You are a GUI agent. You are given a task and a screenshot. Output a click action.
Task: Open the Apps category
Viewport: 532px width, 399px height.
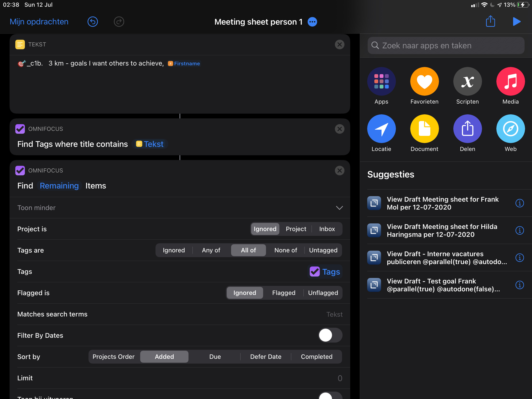click(381, 86)
